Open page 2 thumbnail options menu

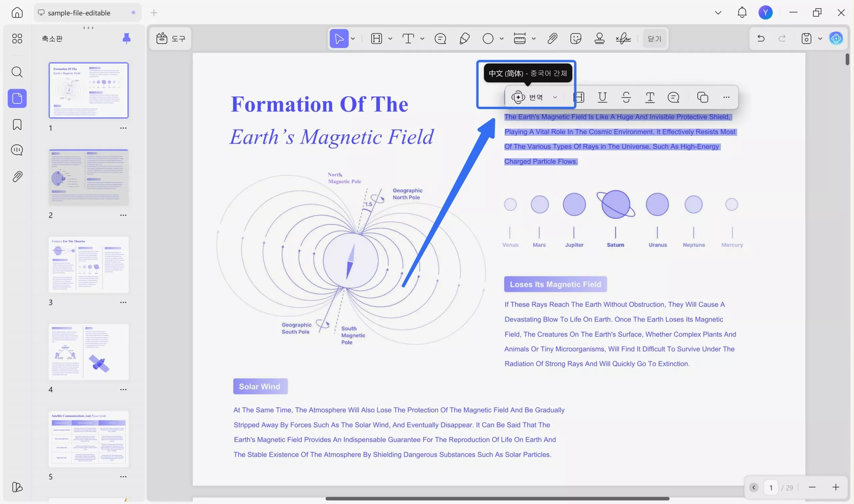(x=123, y=215)
